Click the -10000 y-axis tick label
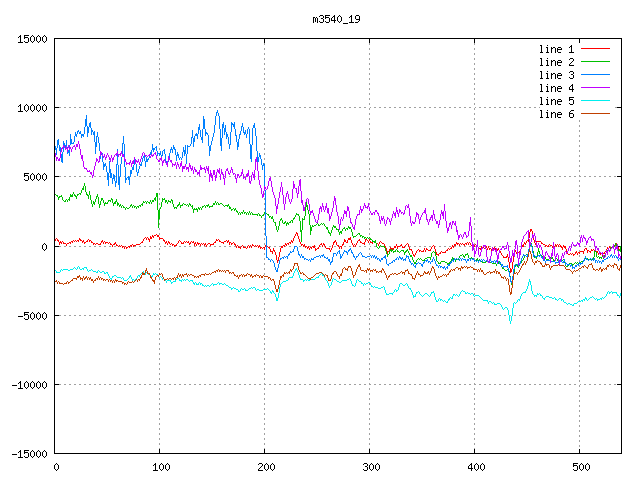Image resolution: width=640 pixels, height=480 pixels. 29,385
